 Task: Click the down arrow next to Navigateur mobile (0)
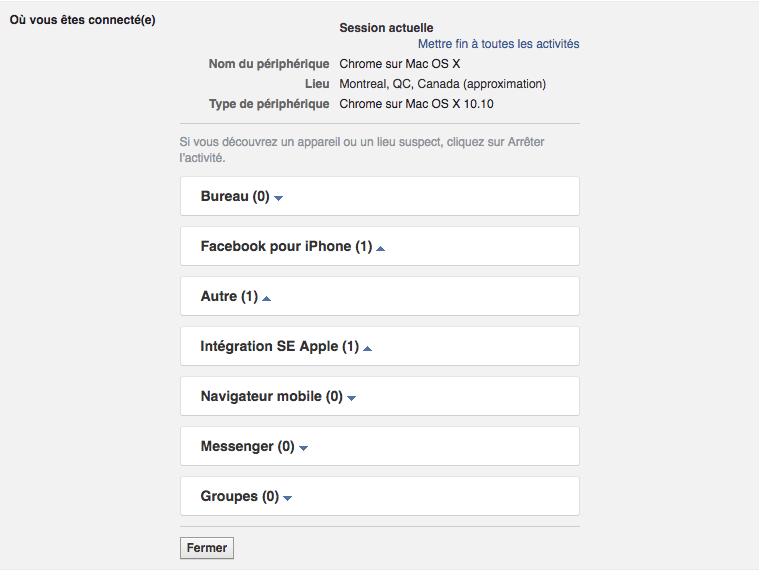[x=352, y=398]
